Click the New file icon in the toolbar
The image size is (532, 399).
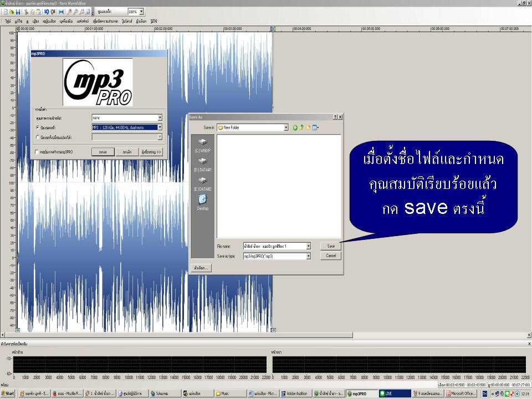[x=6, y=12]
